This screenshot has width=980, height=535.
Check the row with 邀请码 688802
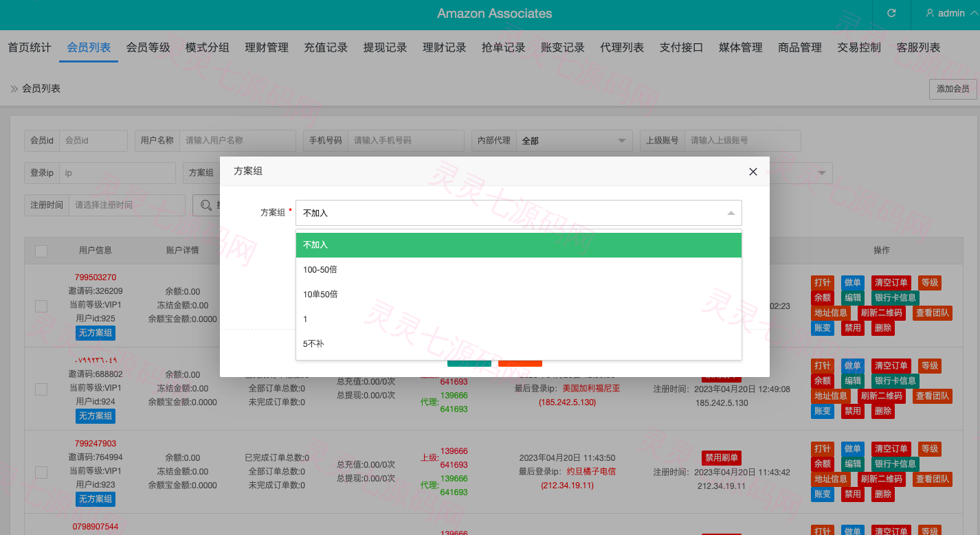point(41,389)
